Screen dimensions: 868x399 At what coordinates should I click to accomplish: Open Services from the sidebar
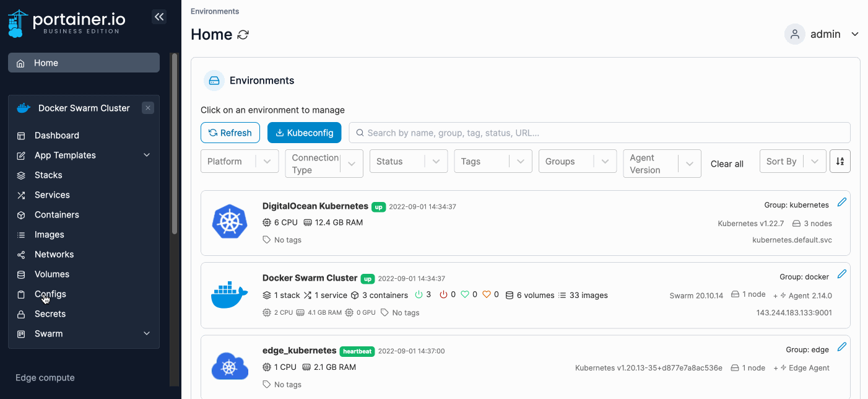[x=52, y=195]
